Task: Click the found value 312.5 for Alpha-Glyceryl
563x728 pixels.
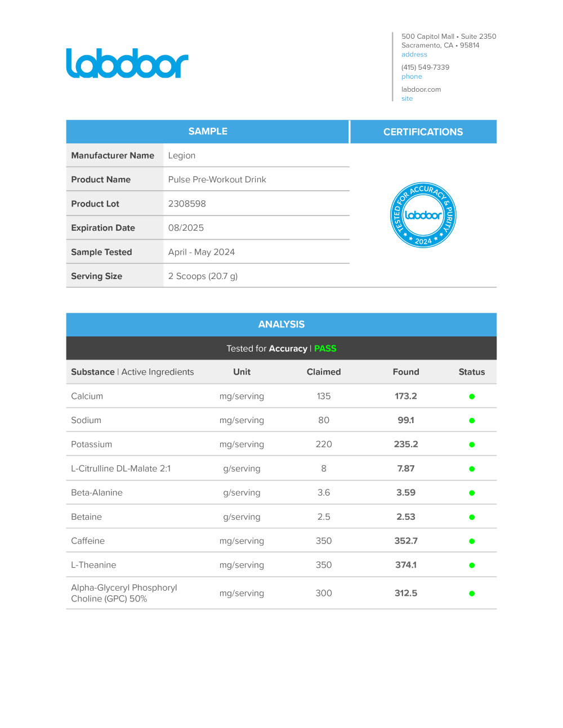Action: 406,593
